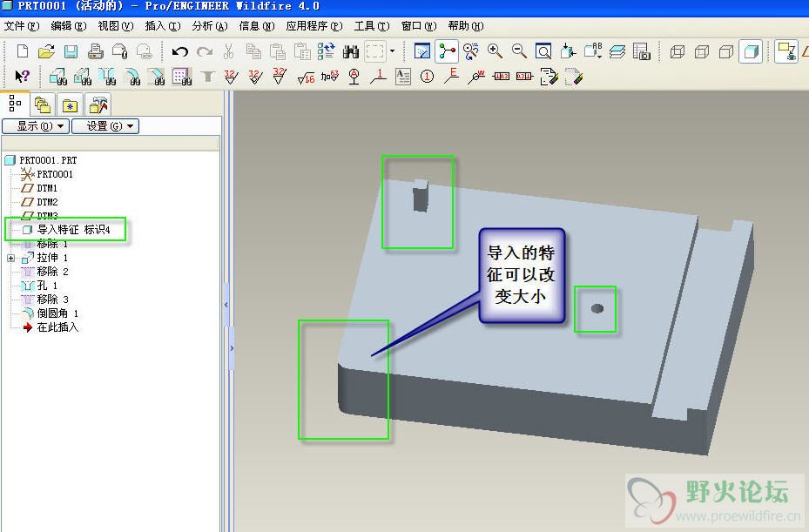Open the 显示 dropdown in model tree
This screenshot has width=809, height=532.
coord(36,126)
